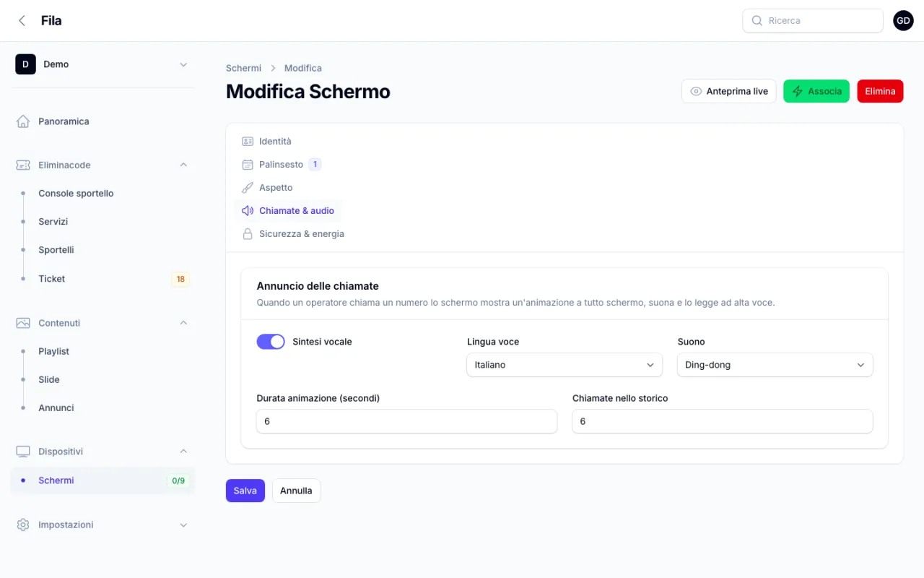This screenshot has width=924, height=578.
Task: Click the eye icon in Anteprima live
Action: pos(696,91)
